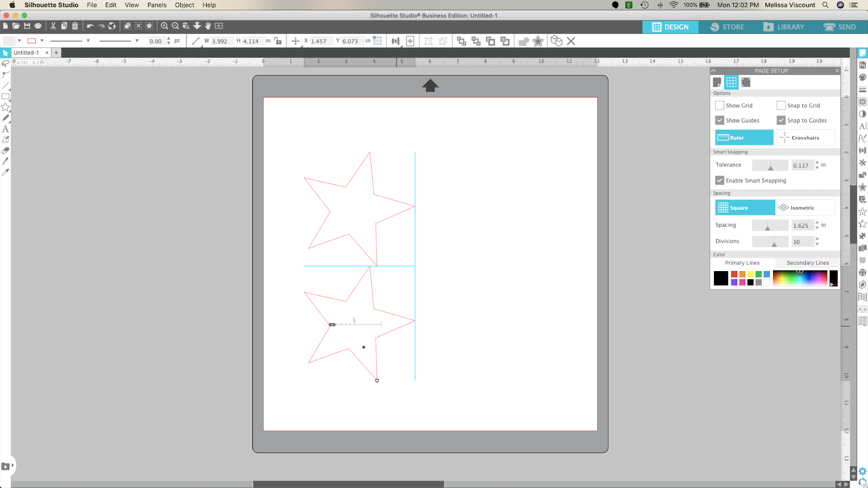Viewport: 868px width, 488px height.
Task: Switch to the SEND tab
Action: click(x=840, y=27)
